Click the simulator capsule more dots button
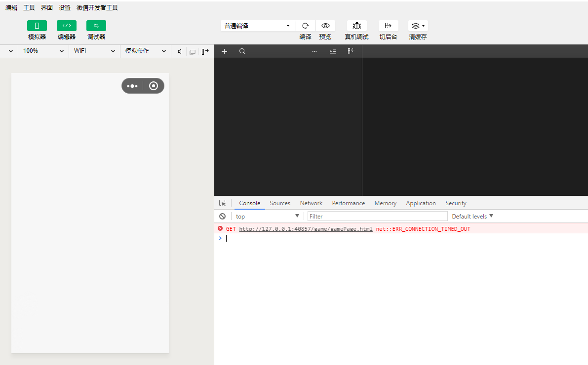The image size is (588, 365). click(x=132, y=86)
